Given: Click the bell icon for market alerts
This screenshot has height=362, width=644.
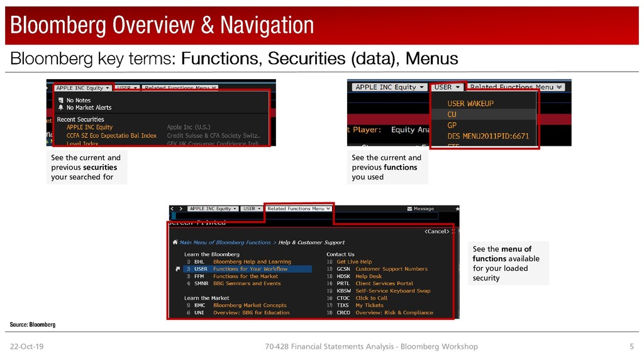Looking at the screenshot, I should point(61,107).
